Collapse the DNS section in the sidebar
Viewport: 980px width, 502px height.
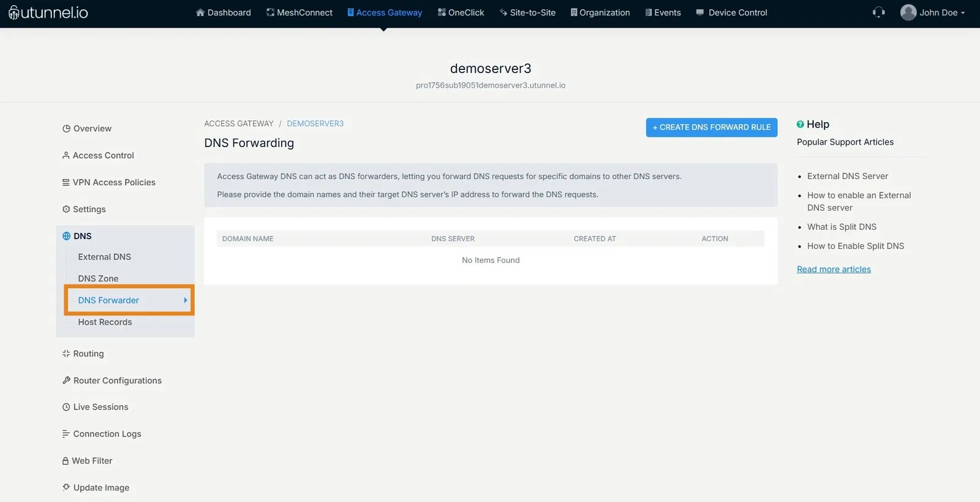[77, 236]
